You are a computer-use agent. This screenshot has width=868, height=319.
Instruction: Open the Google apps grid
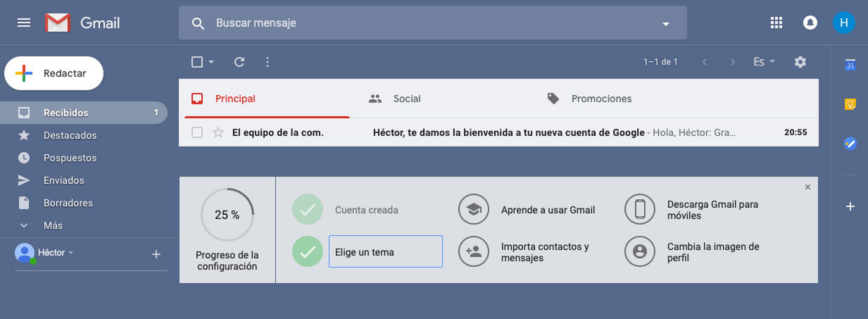coord(776,23)
